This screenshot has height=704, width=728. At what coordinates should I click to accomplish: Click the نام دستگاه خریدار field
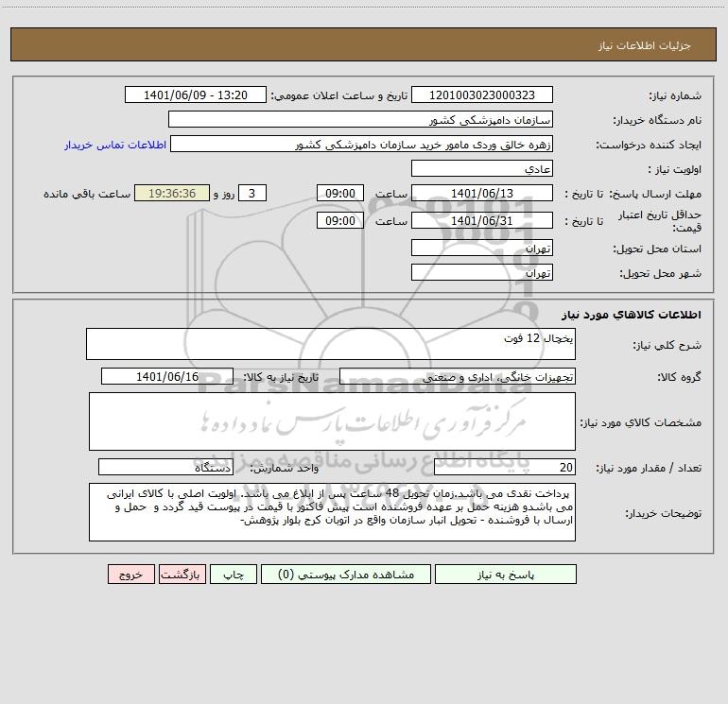coord(360,119)
